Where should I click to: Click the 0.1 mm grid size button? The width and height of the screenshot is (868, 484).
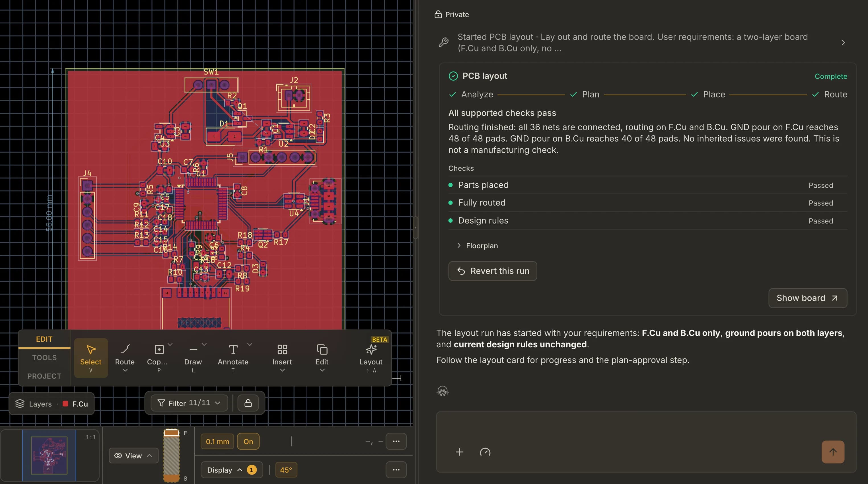[x=217, y=441]
